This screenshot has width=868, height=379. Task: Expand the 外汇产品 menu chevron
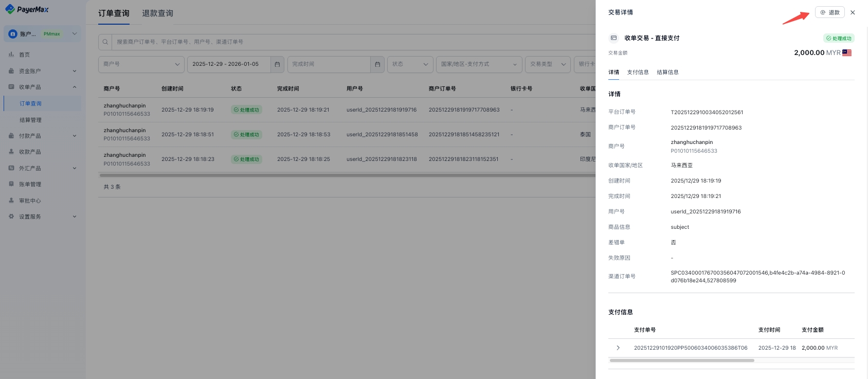click(75, 168)
